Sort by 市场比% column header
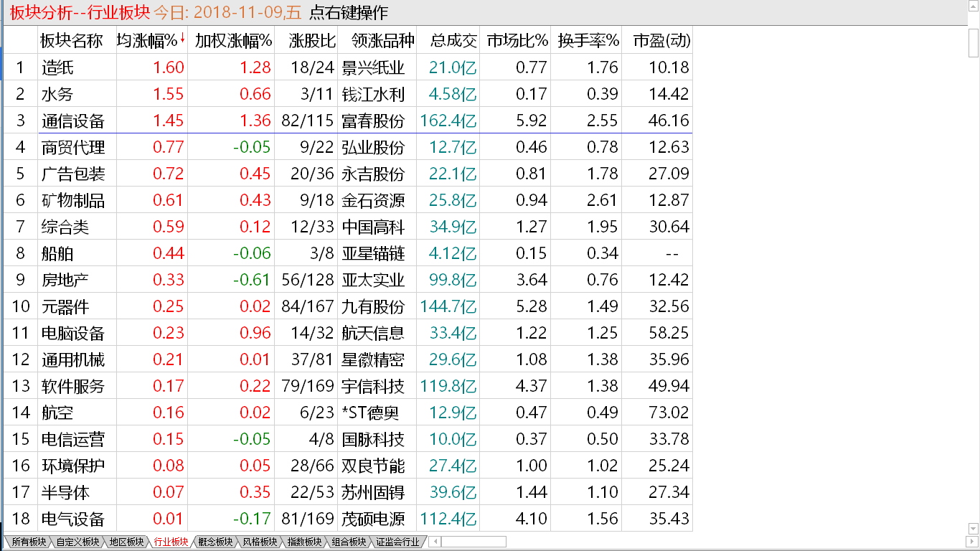The height and width of the screenshot is (551, 980). coord(516,41)
